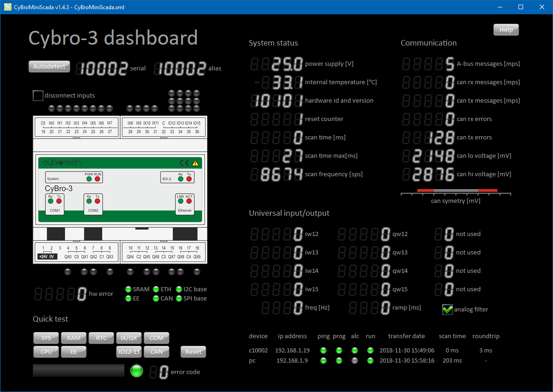Click the iw12 input value display
This screenshot has width=553, height=392.
tap(277, 234)
